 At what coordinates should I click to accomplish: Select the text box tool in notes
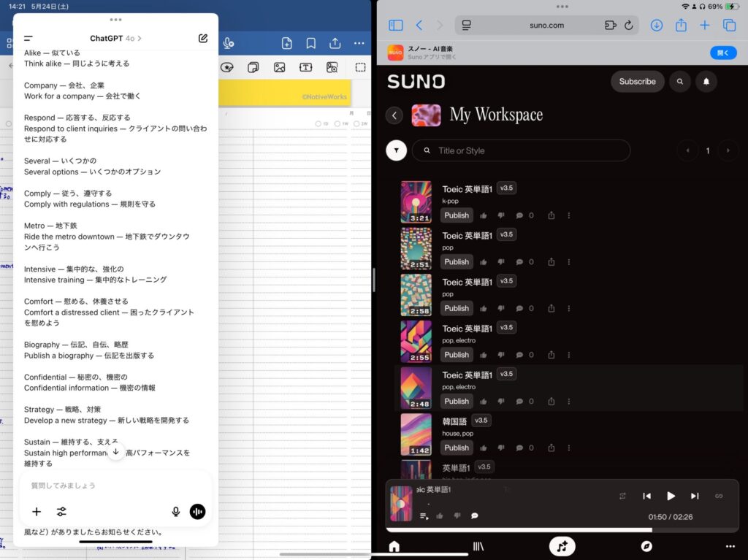point(306,67)
